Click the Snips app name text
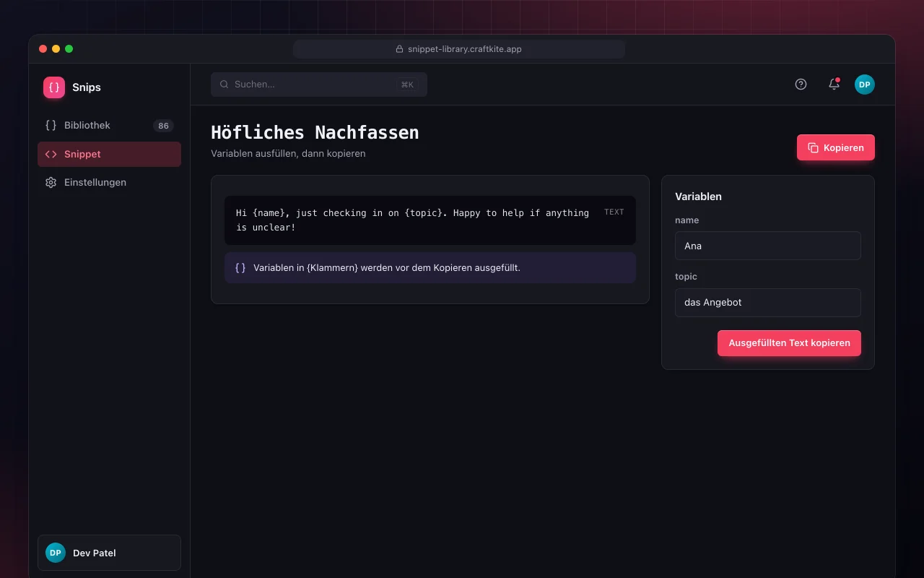 point(87,87)
